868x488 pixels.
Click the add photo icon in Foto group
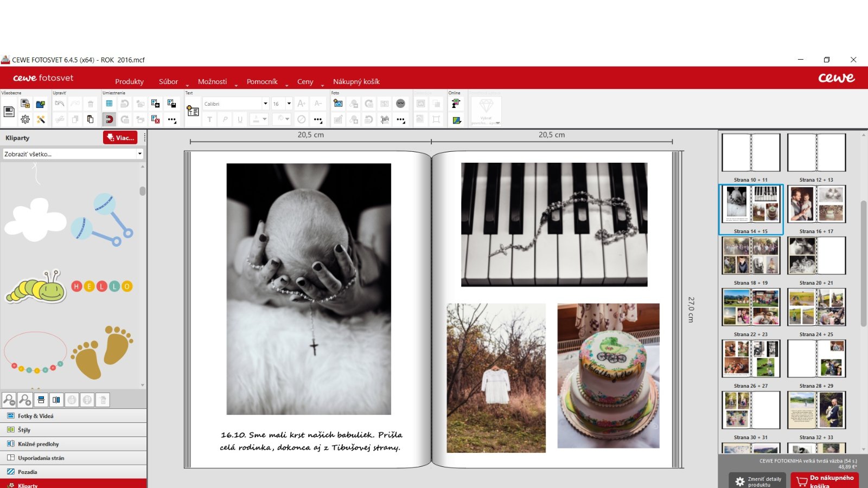pos(338,104)
